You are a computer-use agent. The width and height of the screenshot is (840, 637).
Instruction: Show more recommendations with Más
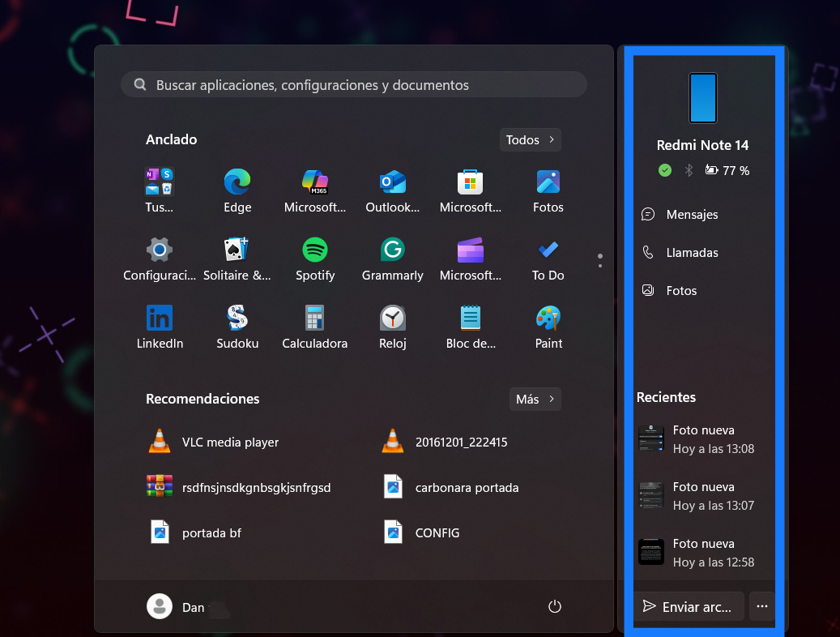point(535,400)
